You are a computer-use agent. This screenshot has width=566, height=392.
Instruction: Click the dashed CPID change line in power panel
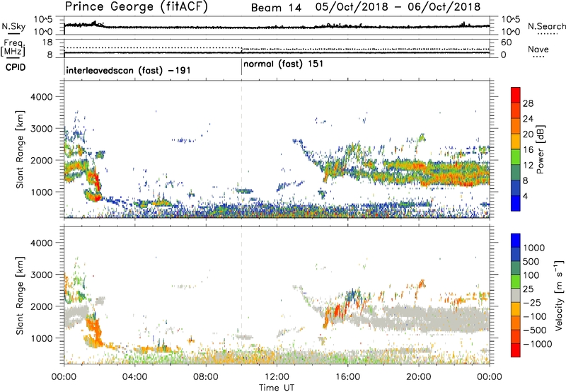pyautogui.click(x=241, y=149)
